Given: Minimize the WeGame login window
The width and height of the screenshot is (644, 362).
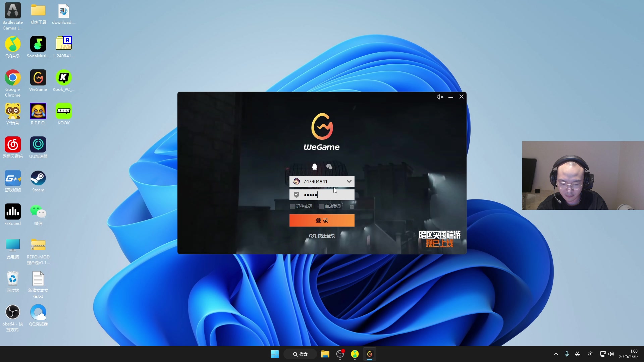Looking at the screenshot, I should click(451, 97).
